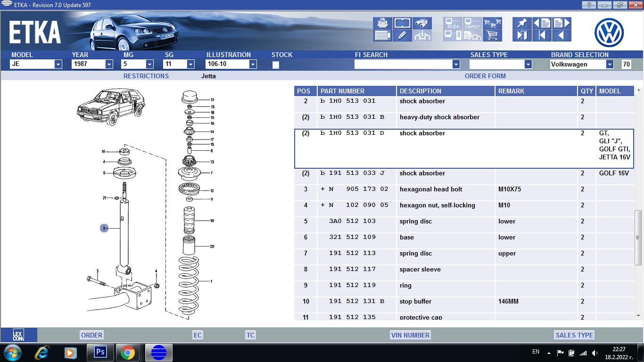
Task: Go to next page icon
Action: click(x=561, y=23)
